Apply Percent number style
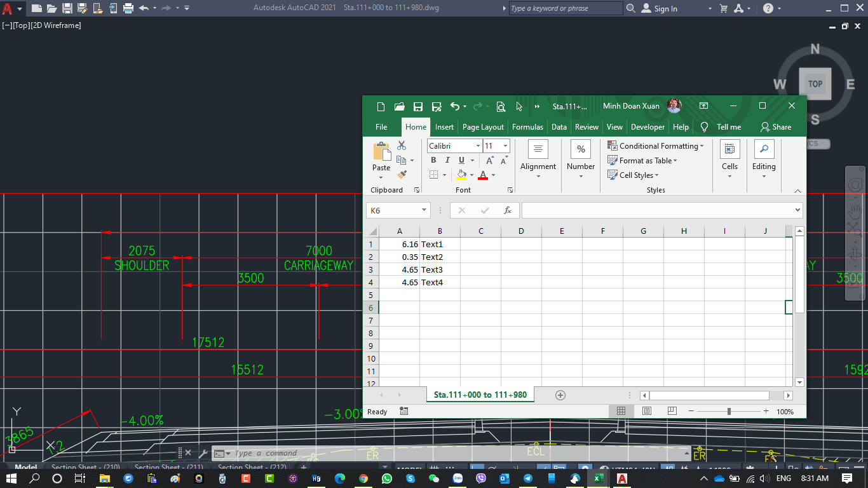This screenshot has height=488, width=868. click(580, 148)
